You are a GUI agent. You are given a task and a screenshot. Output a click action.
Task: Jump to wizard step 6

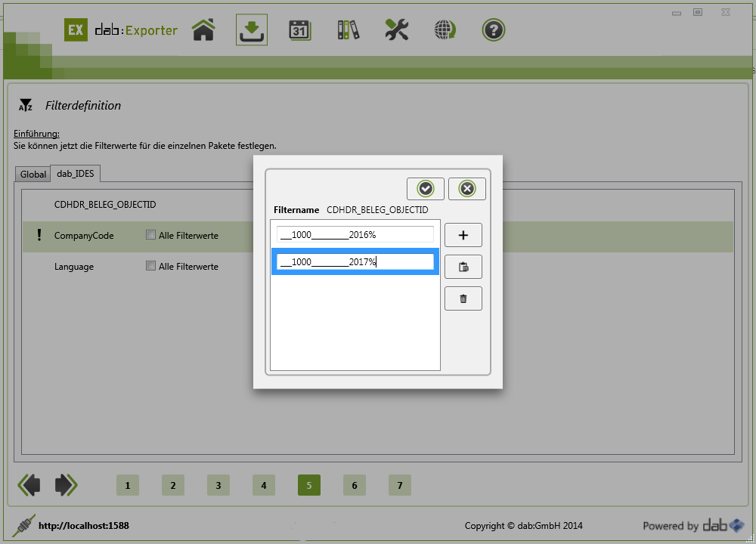pos(355,485)
